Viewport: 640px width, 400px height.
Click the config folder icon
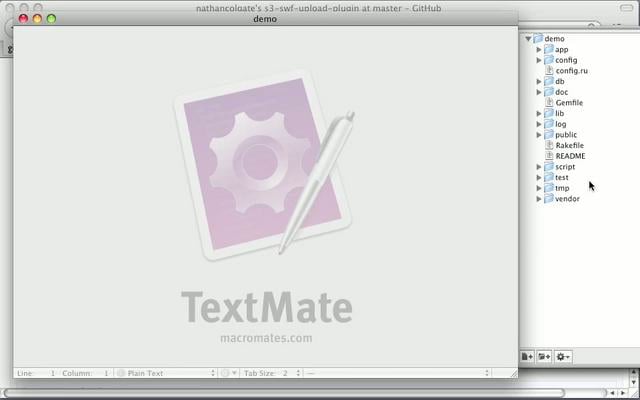549,60
